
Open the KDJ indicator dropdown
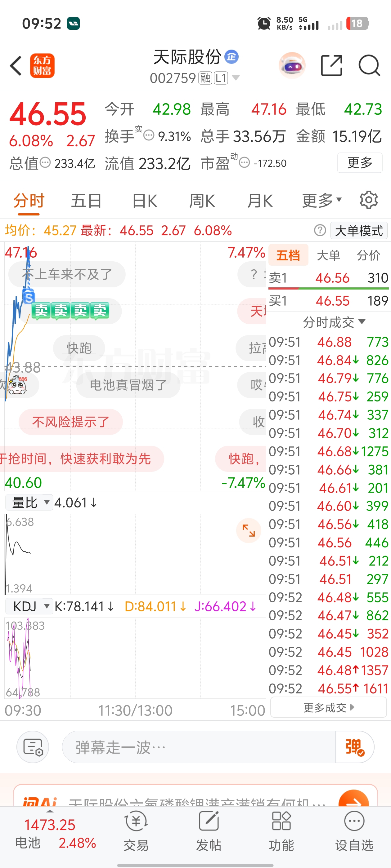pyautogui.click(x=29, y=606)
